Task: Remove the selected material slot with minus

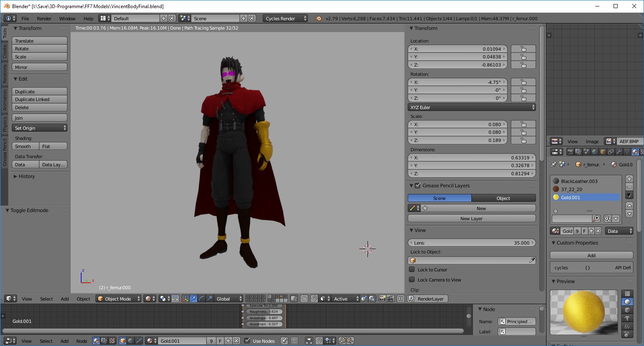Action: pyautogui.click(x=629, y=187)
